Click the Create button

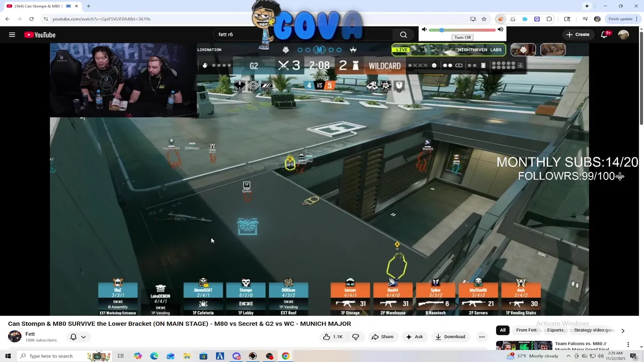point(578,35)
